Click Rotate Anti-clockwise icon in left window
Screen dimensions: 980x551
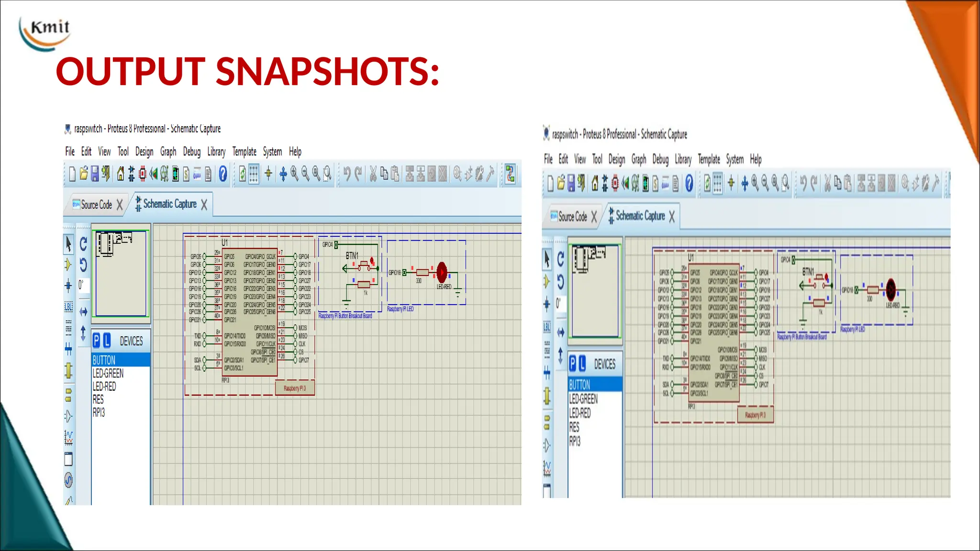83,264
